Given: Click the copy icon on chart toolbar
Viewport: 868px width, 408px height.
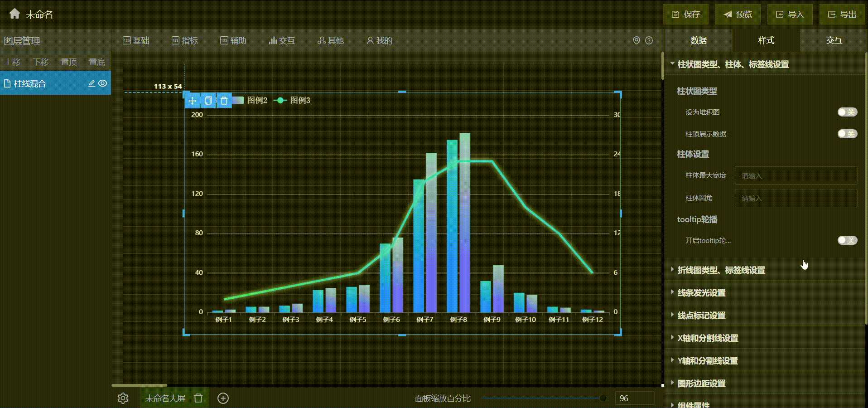Looking at the screenshot, I should pyautogui.click(x=208, y=101).
